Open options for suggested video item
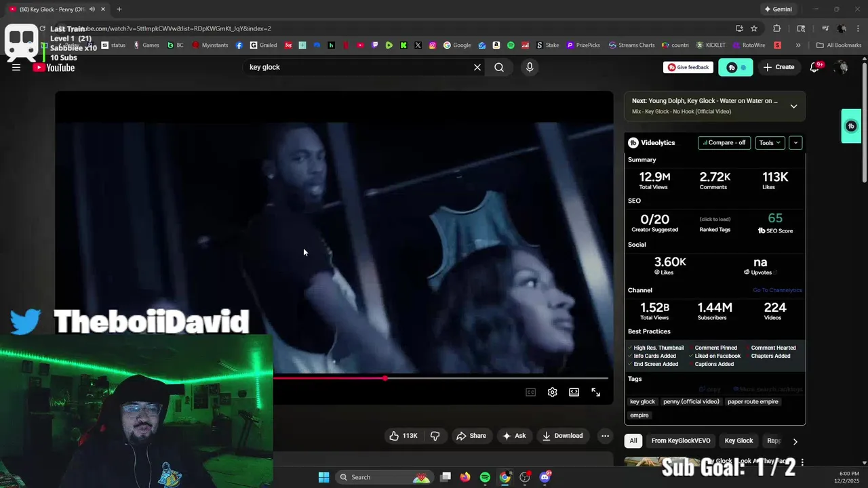This screenshot has width=868, height=488. 802,462
